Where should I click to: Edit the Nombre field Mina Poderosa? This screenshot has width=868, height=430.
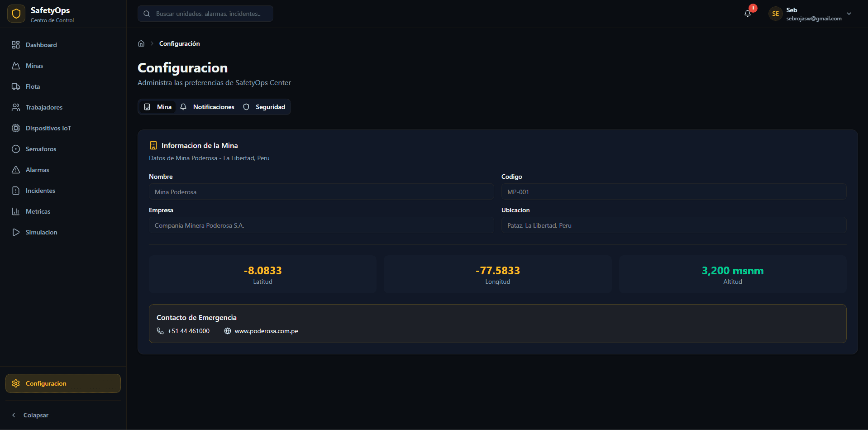321,191
